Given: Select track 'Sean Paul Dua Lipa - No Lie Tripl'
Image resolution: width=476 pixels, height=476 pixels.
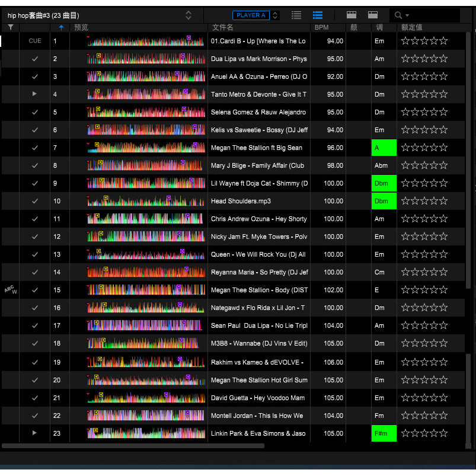Looking at the screenshot, I should 259,325.
